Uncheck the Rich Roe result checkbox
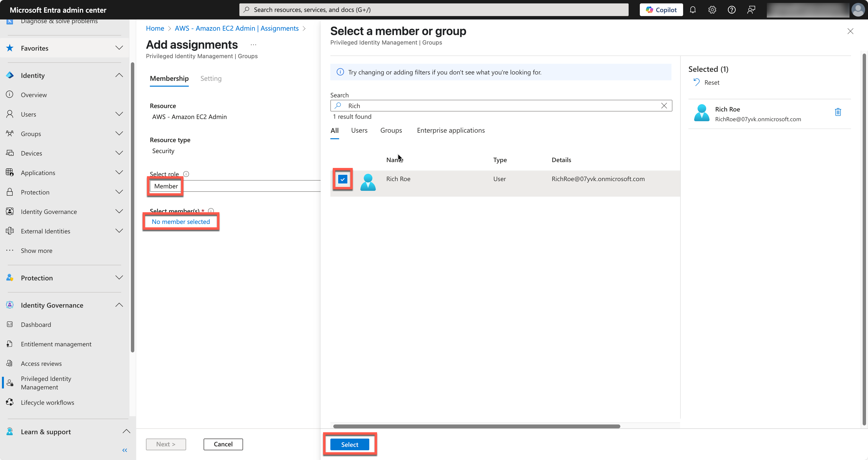The width and height of the screenshot is (868, 460). click(343, 179)
